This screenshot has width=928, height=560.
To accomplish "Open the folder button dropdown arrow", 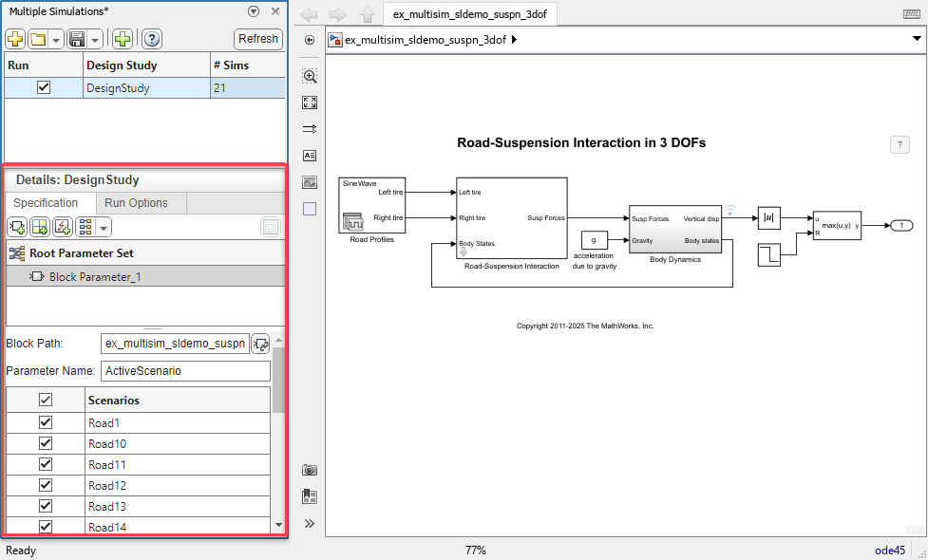I will coord(56,39).
